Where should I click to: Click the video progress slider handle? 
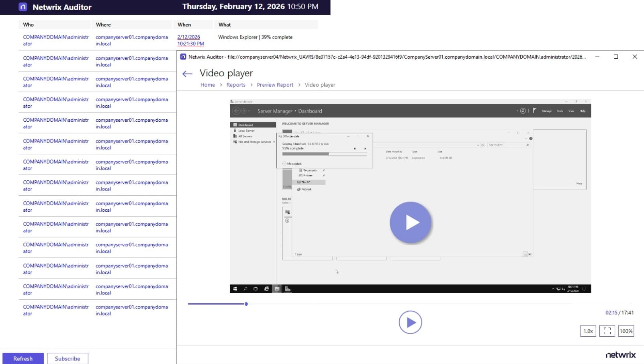(246, 304)
